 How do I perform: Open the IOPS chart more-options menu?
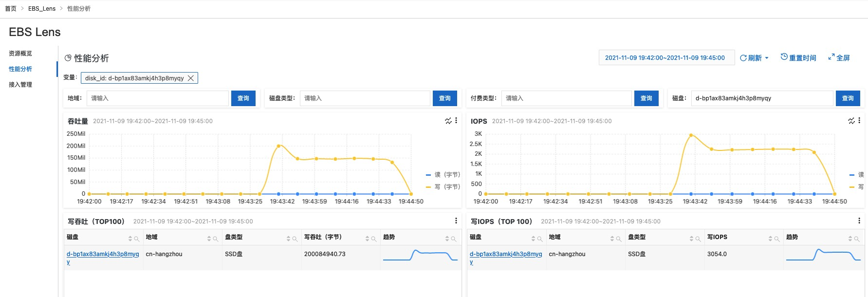(859, 121)
